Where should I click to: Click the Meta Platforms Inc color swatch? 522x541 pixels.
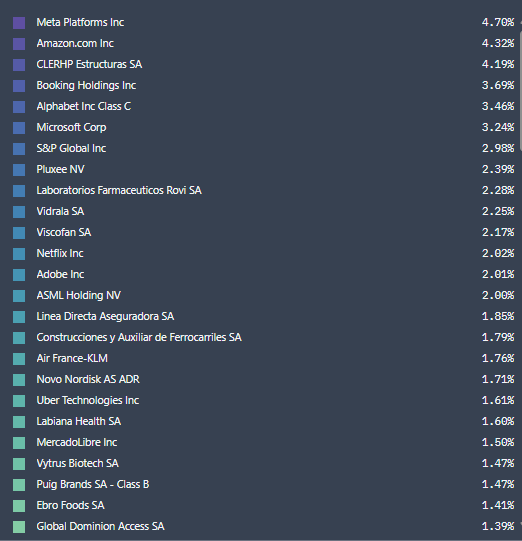click(19, 23)
